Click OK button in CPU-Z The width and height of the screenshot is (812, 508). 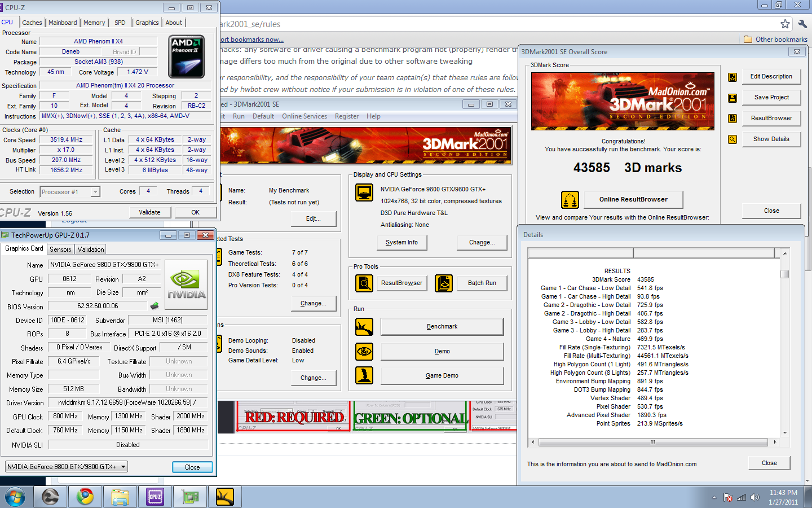tap(195, 212)
